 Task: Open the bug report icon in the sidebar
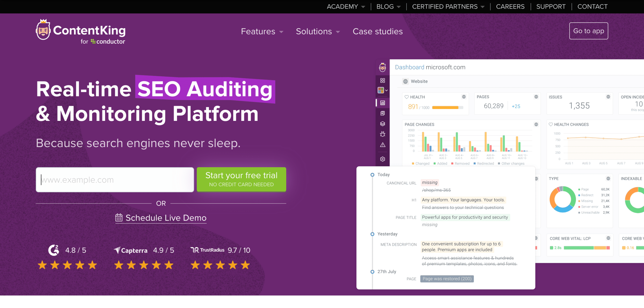click(x=383, y=134)
